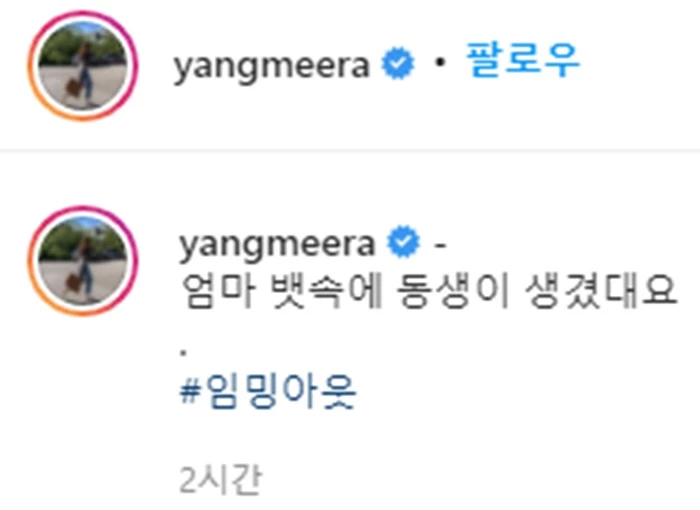700x510 pixels.
Task: Click the dot separator before 팔로우
Action: [x=440, y=63]
